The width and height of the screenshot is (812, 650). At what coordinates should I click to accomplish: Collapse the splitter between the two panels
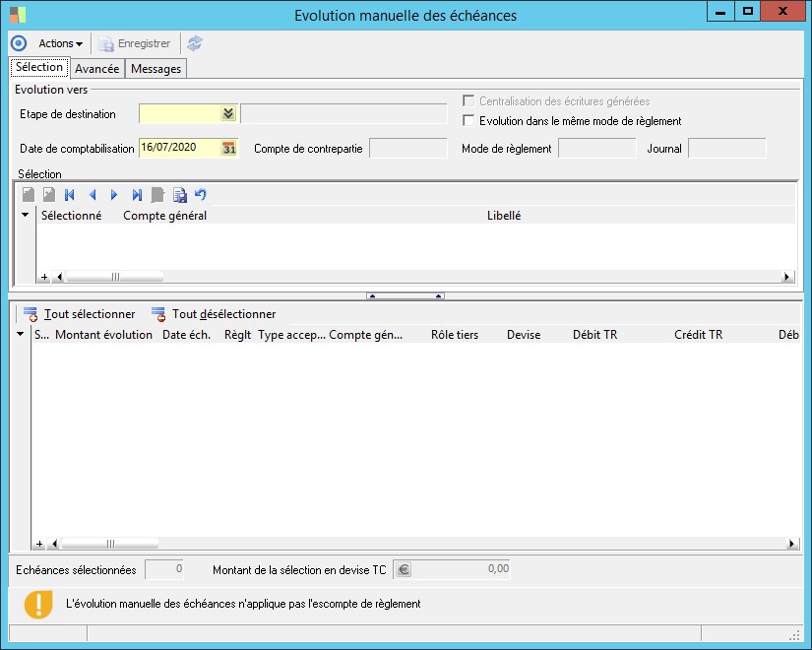click(x=406, y=296)
